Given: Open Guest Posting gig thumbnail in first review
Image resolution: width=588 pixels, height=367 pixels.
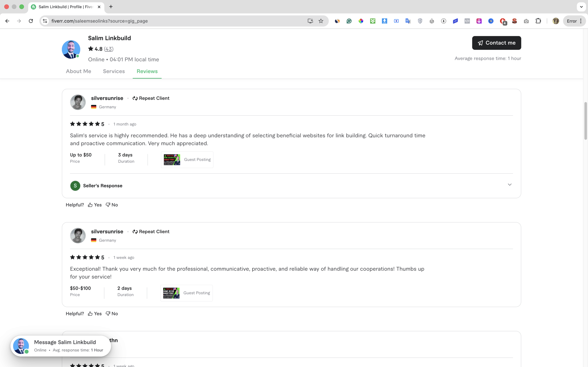Looking at the screenshot, I should point(172,159).
